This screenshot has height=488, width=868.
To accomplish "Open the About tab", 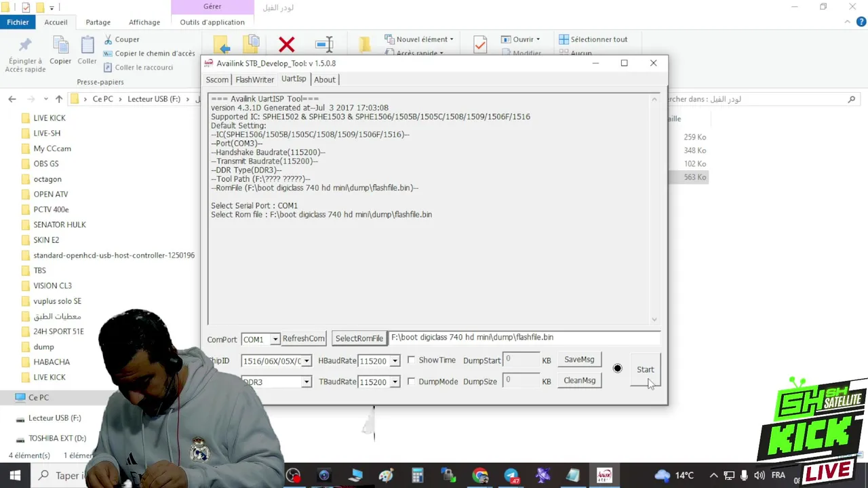I will pos(324,79).
